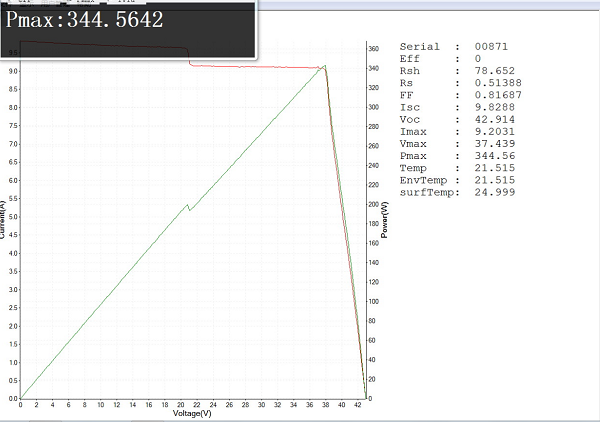Click the FF label in the parameter list
The width and height of the screenshot is (600, 426).
pos(406,95)
